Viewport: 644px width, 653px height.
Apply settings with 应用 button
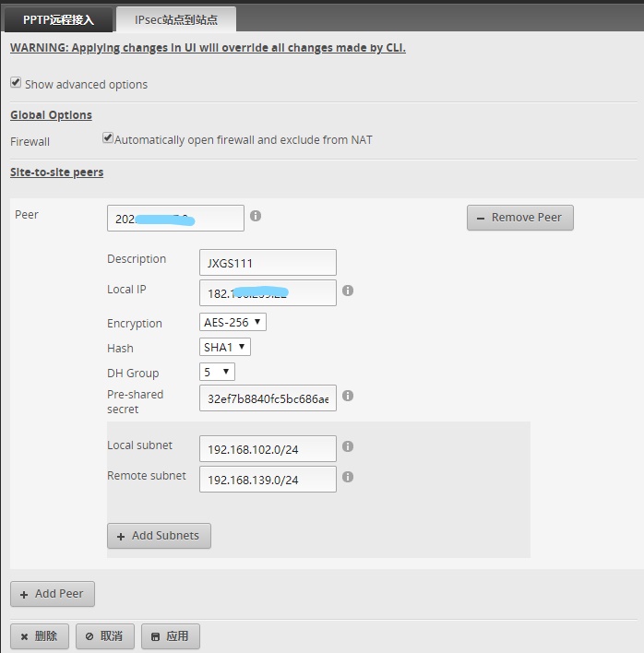171,636
